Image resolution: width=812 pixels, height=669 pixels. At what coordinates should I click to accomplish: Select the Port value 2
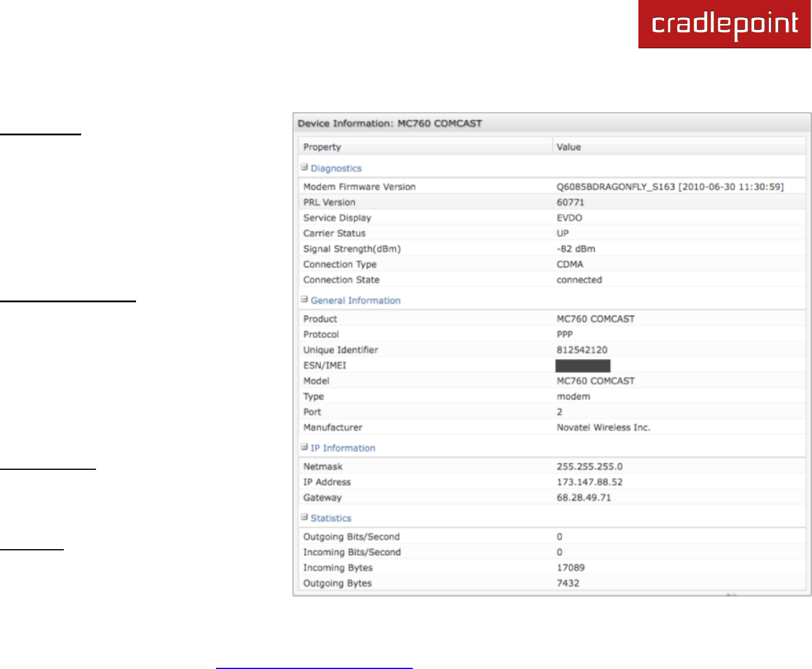560,412
